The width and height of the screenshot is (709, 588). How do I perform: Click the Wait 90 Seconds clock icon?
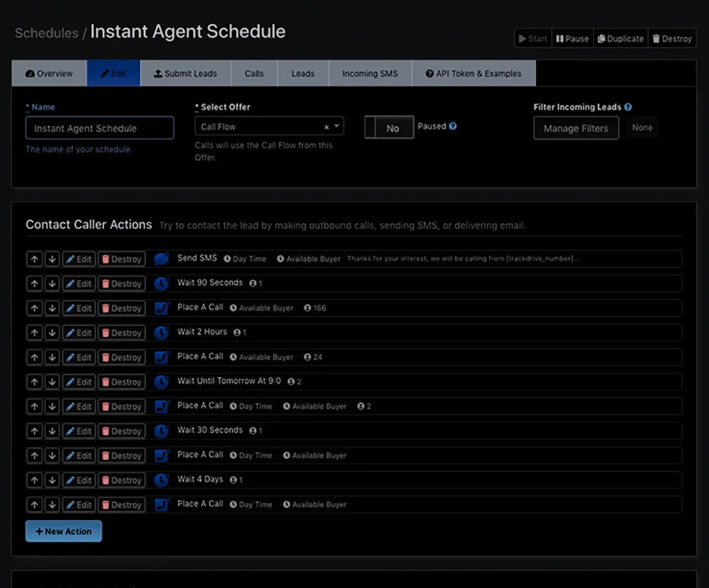[161, 283]
